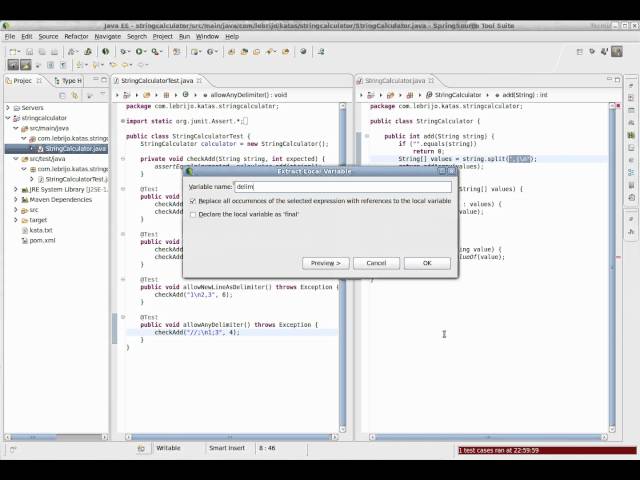Open the Run icon's dropdown arrow
The height and width of the screenshot is (480, 640).
tap(146, 52)
